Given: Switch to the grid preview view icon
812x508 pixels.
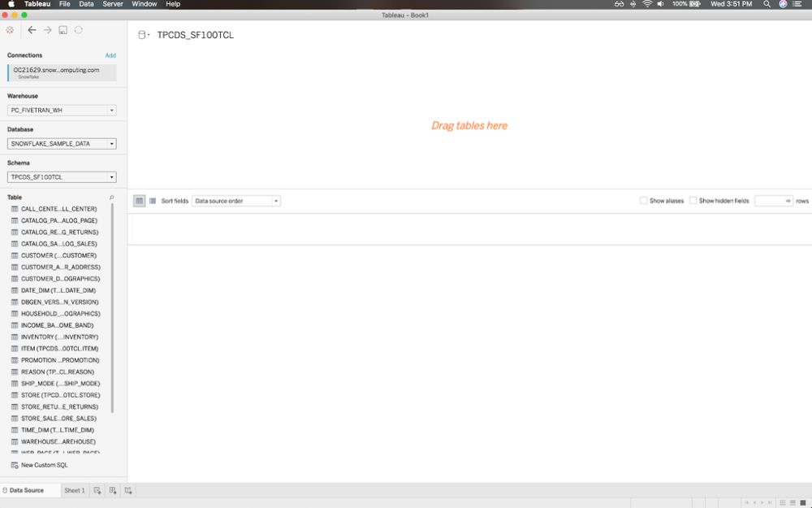Looking at the screenshot, I should coord(140,201).
